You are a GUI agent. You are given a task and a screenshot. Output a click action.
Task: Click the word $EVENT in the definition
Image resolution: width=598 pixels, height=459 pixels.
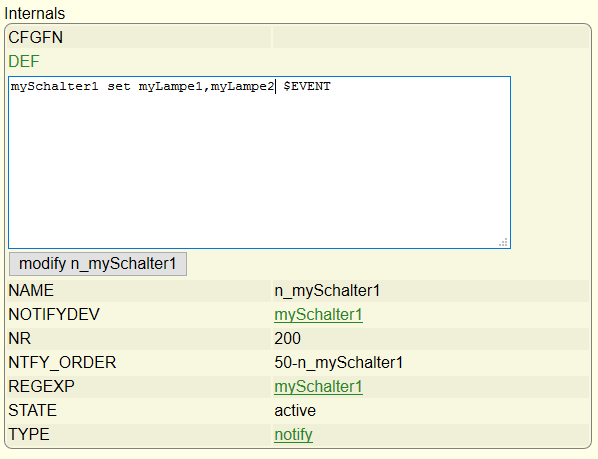(307, 87)
